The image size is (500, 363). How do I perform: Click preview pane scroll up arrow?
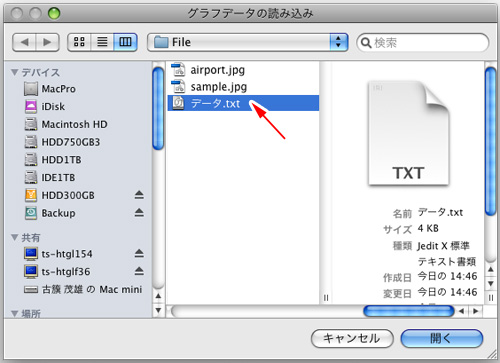click(491, 269)
